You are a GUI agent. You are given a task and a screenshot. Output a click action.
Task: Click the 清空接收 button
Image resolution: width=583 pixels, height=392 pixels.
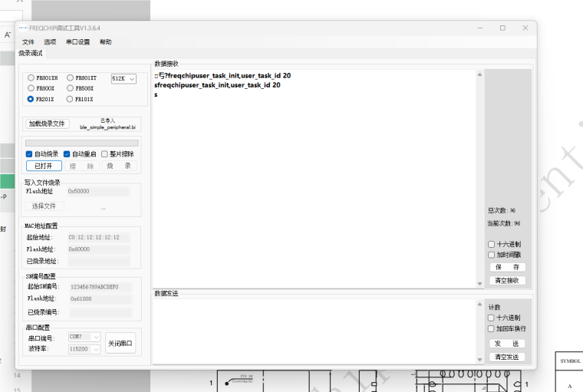tap(507, 280)
